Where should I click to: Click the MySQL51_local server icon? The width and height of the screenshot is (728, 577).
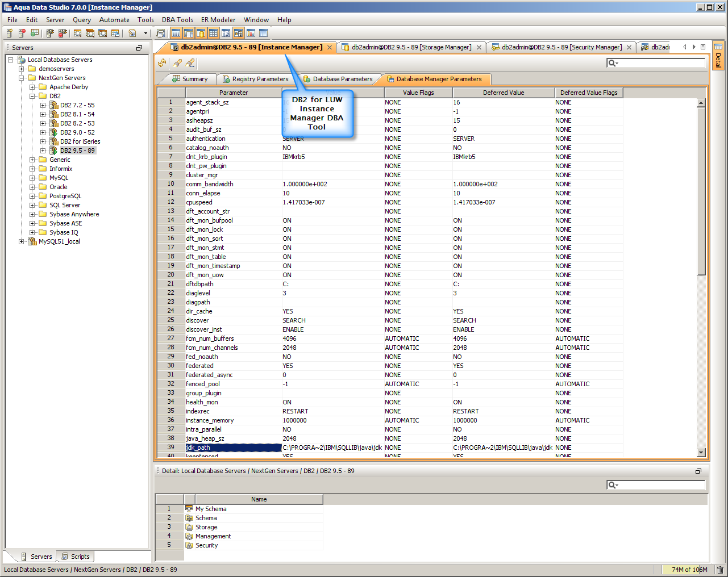32,241
